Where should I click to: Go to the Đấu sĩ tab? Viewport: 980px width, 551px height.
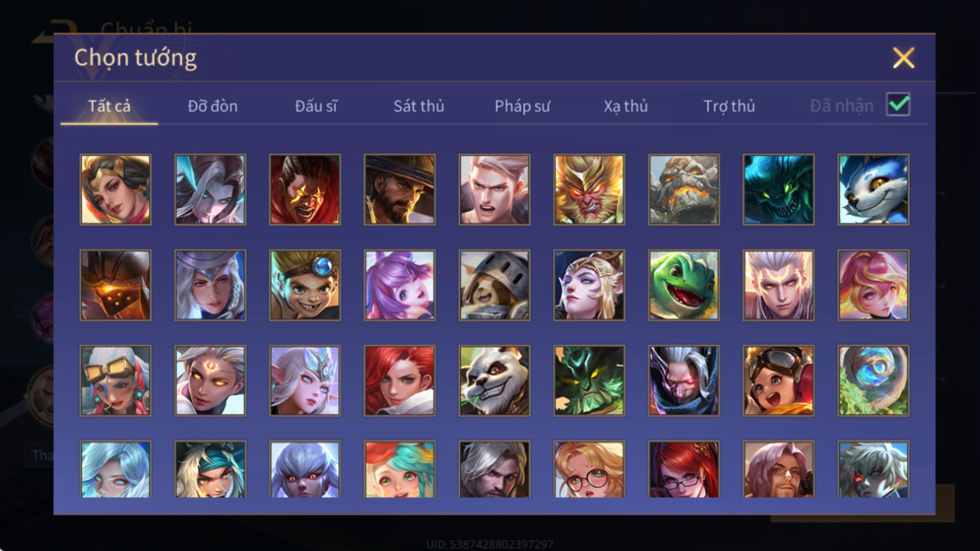[x=316, y=106]
